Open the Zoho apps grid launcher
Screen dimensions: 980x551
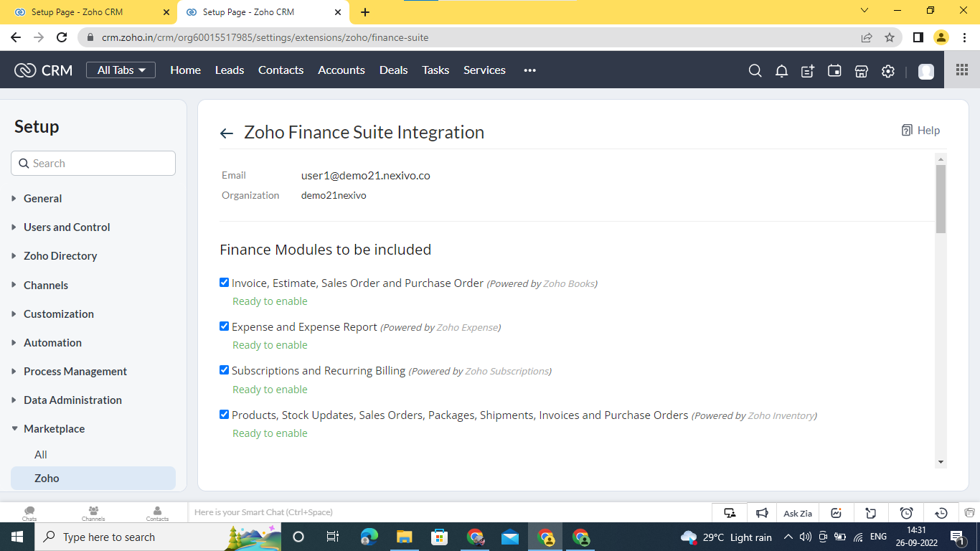point(962,70)
